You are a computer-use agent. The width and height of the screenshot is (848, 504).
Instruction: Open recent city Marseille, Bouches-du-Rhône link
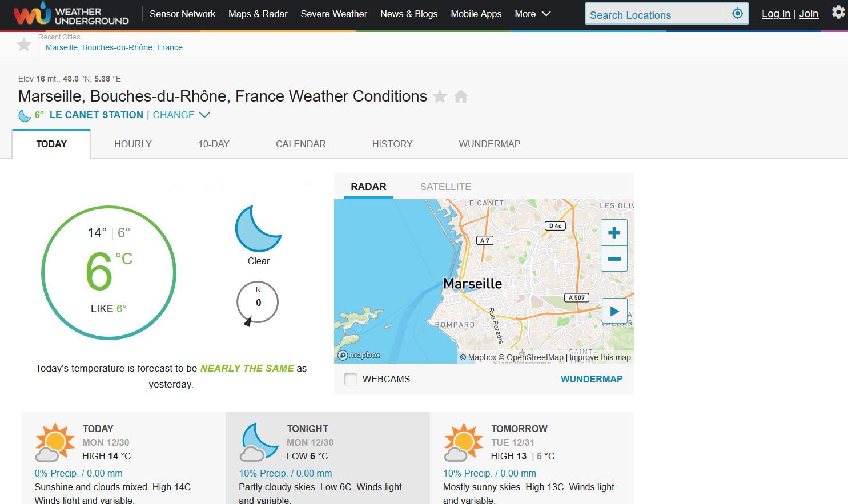pos(114,47)
